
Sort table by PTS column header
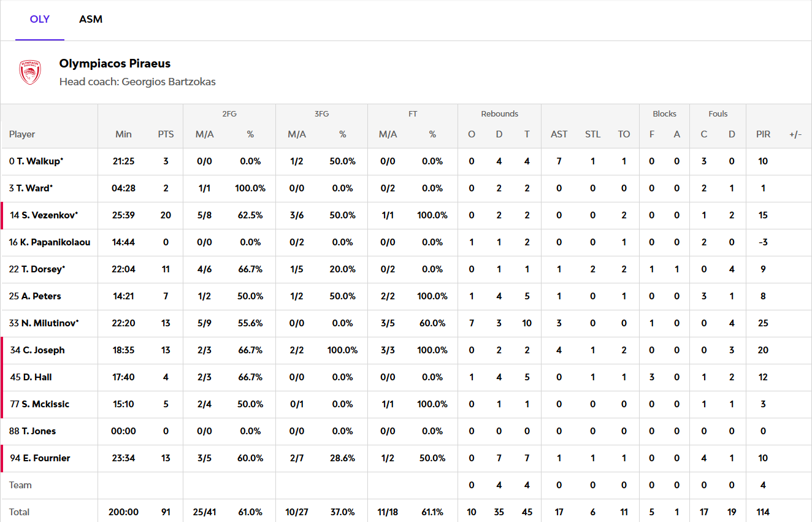point(166,134)
